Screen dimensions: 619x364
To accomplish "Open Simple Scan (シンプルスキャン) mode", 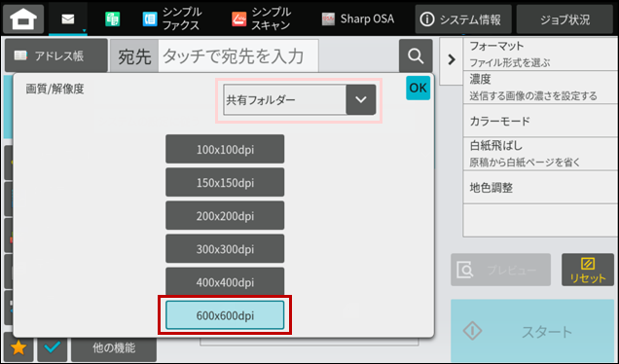I will 262,18.
